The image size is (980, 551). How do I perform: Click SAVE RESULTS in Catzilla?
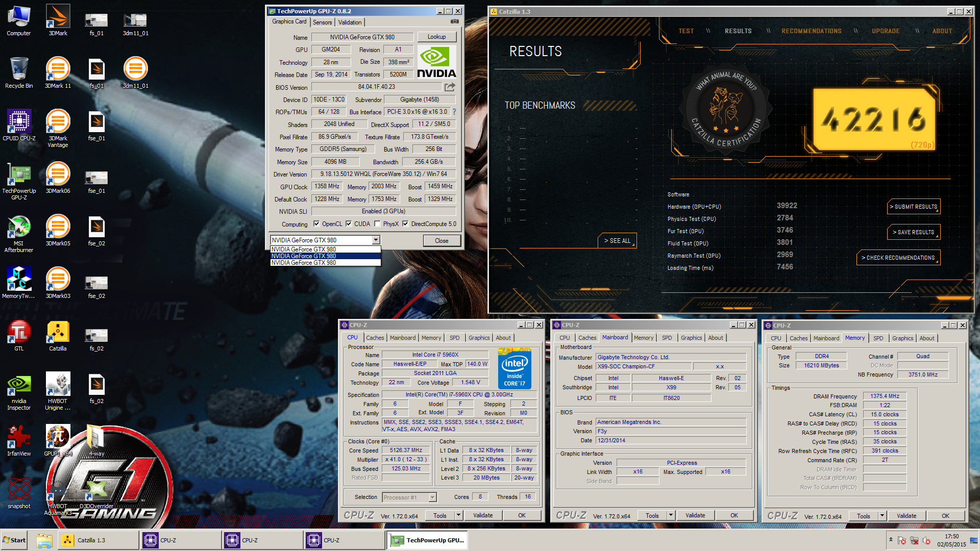(914, 232)
